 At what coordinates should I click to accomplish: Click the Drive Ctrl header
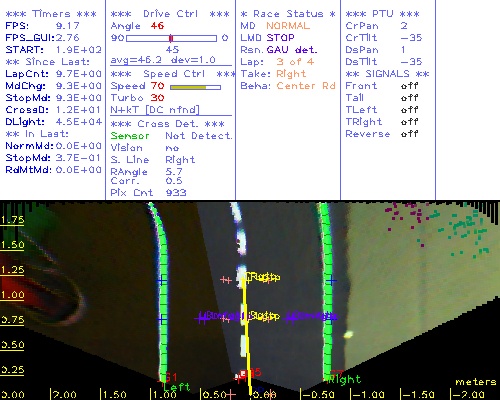(x=170, y=14)
